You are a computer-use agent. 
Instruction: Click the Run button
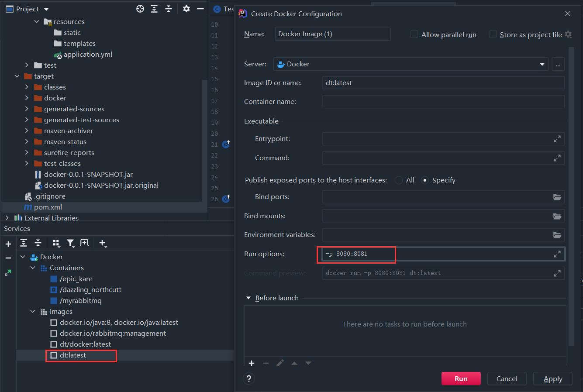pyautogui.click(x=461, y=378)
